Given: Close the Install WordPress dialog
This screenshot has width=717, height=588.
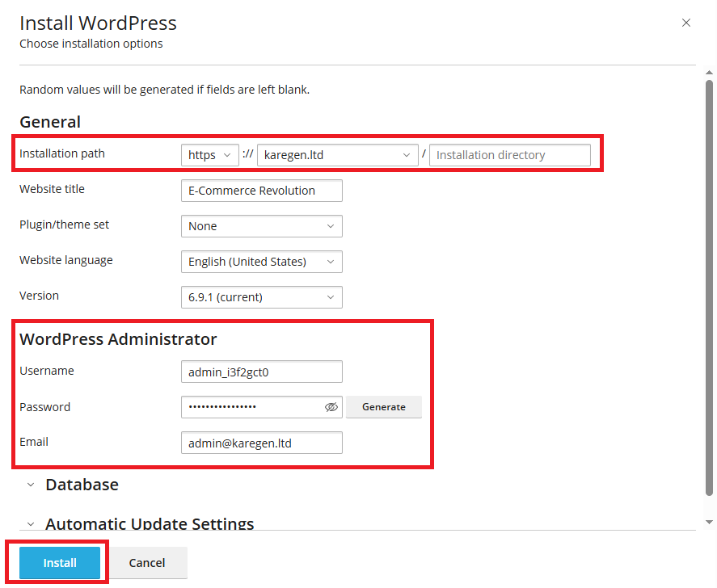Looking at the screenshot, I should (x=686, y=23).
